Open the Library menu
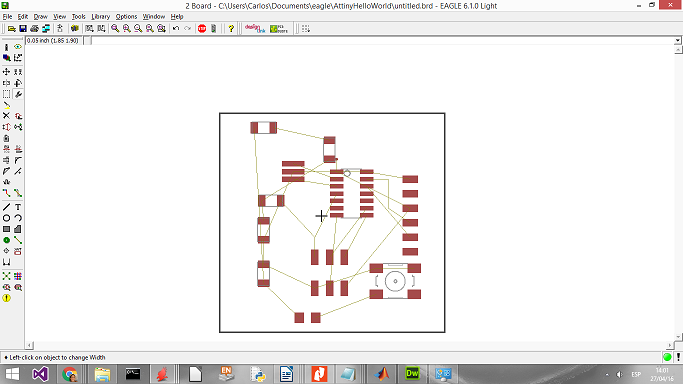 101,17
